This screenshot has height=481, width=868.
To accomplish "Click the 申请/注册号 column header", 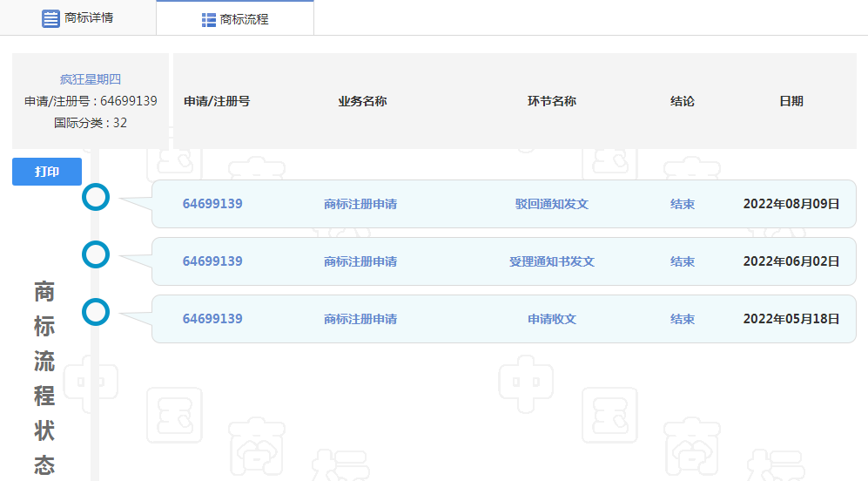I will click(x=217, y=101).
